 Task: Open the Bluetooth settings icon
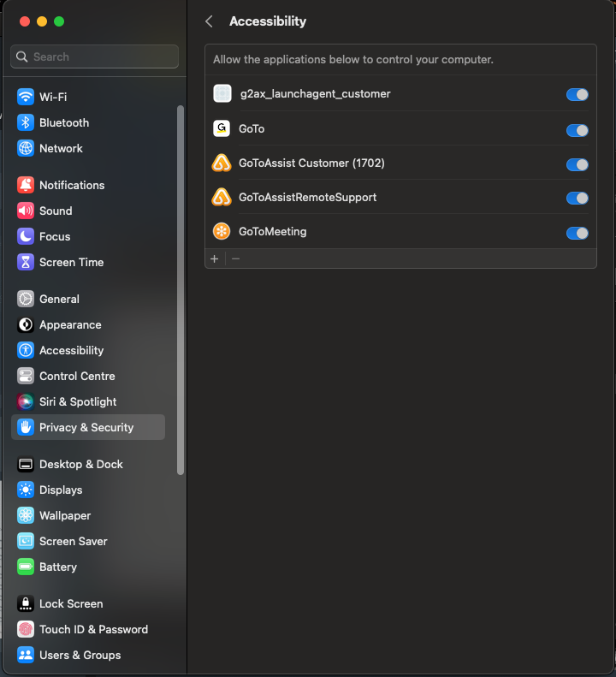26,122
